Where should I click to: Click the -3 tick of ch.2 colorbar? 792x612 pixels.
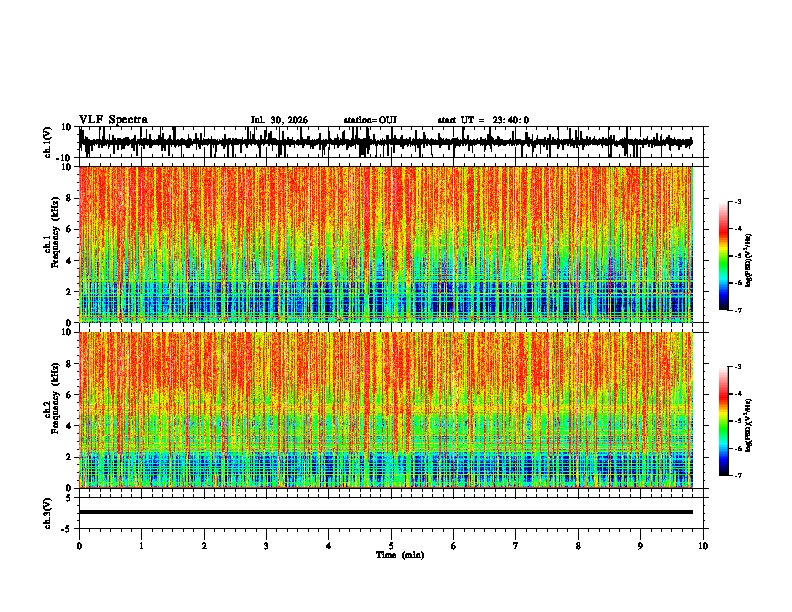[x=738, y=367]
